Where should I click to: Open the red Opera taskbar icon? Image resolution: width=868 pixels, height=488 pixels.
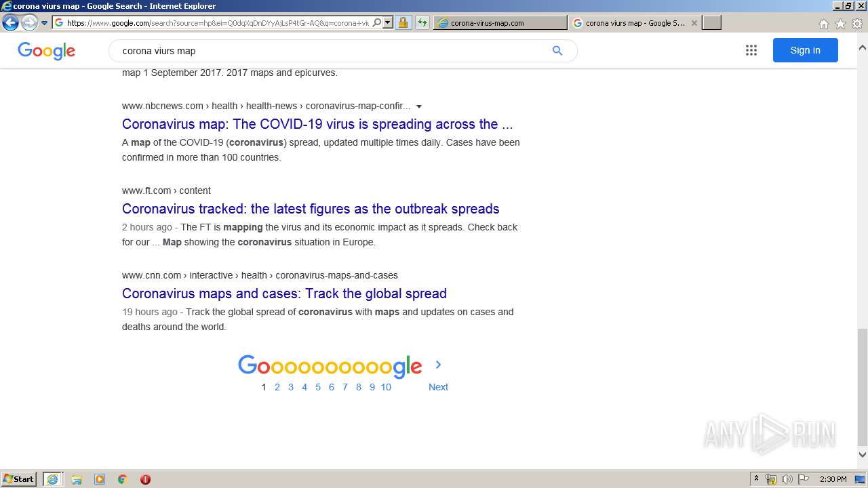145,479
